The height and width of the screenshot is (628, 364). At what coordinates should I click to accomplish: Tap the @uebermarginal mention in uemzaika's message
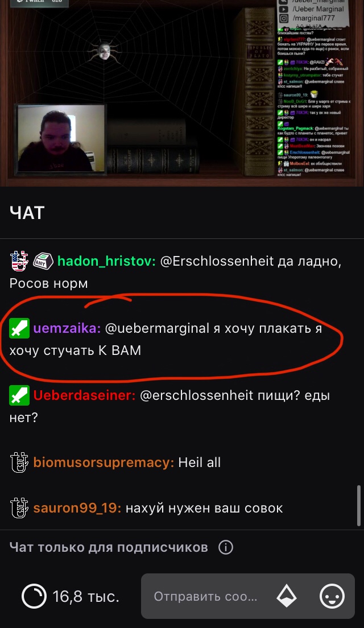tap(157, 328)
